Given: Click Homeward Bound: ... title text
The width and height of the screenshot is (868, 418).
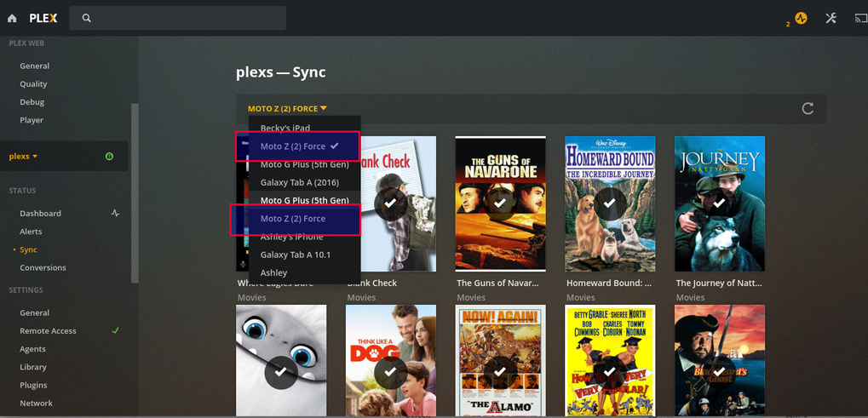Looking at the screenshot, I should [x=609, y=283].
